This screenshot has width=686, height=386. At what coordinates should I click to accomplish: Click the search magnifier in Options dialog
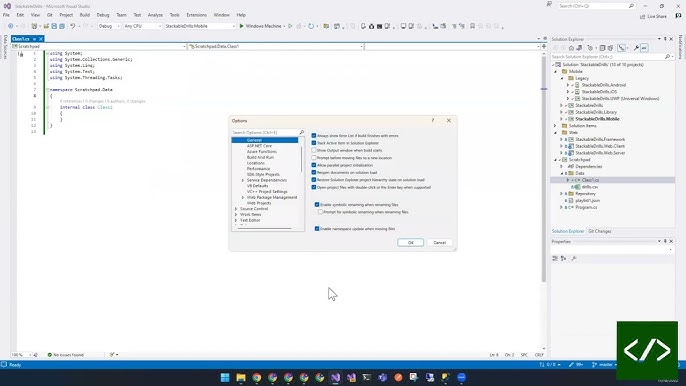click(301, 132)
